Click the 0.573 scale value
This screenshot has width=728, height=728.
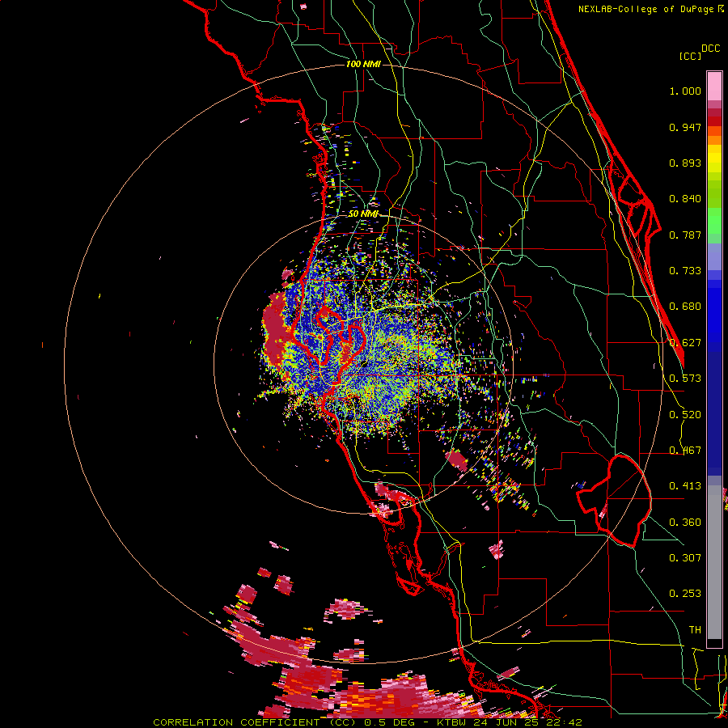point(685,379)
